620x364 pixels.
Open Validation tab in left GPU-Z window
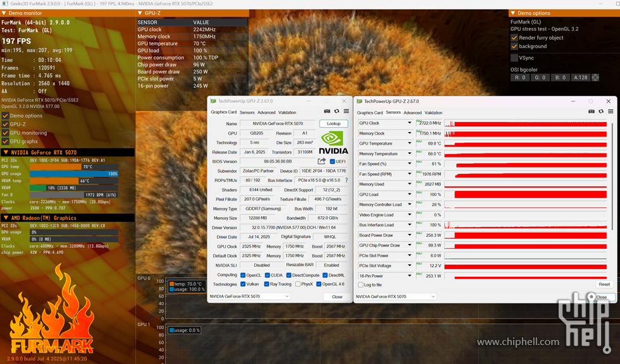coord(287,112)
